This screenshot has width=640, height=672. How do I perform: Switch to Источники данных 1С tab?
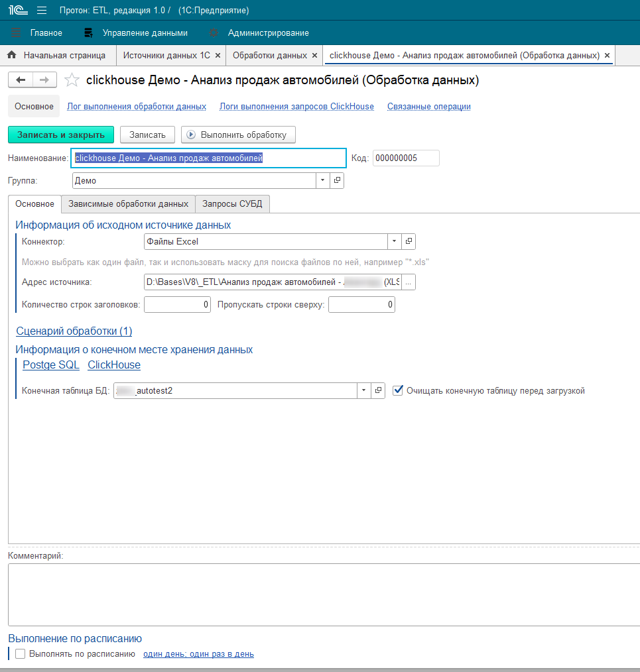pyautogui.click(x=166, y=55)
